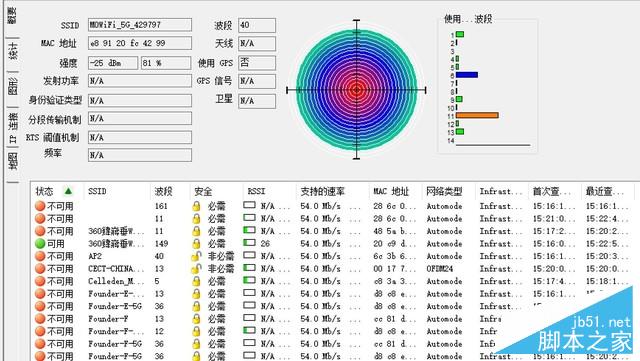Click the OFDM24 network type cell
The image size is (640, 361).
click(x=440, y=269)
